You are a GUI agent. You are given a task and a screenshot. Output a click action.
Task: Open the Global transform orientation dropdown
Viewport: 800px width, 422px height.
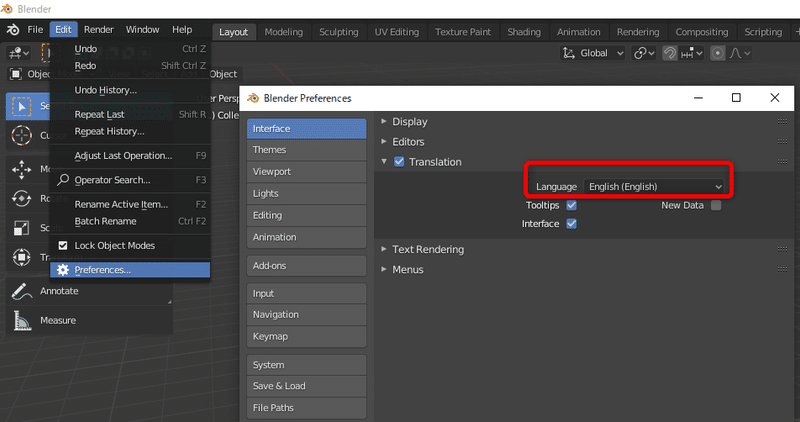point(593,53)
